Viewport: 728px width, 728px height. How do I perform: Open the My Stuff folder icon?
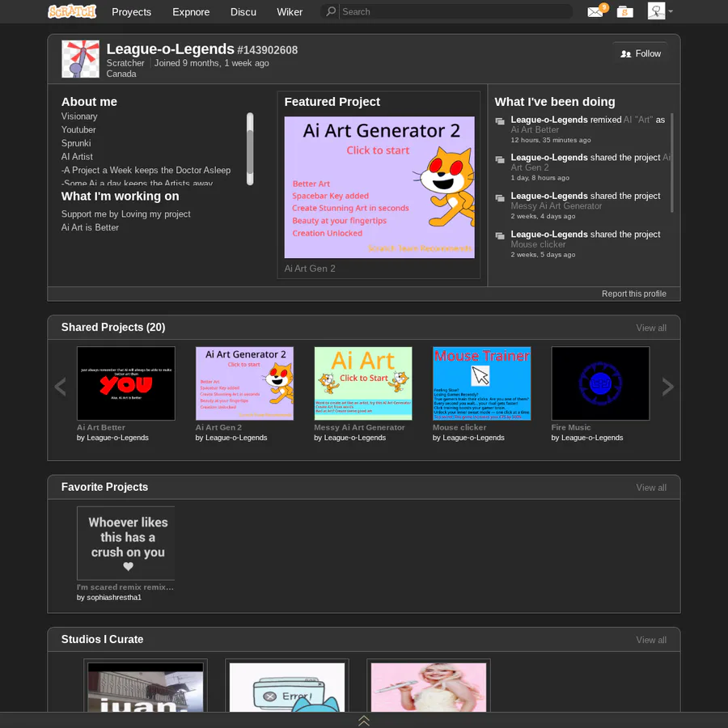625,11
